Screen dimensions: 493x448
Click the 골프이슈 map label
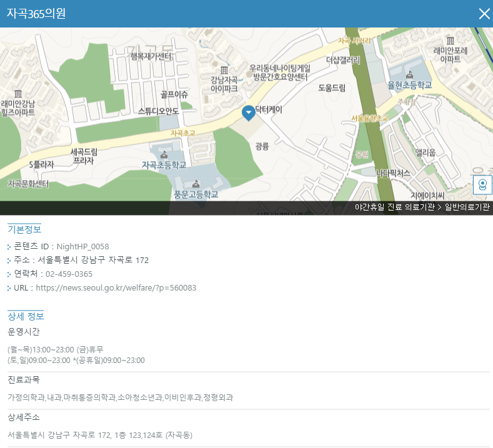pos(174,94)
